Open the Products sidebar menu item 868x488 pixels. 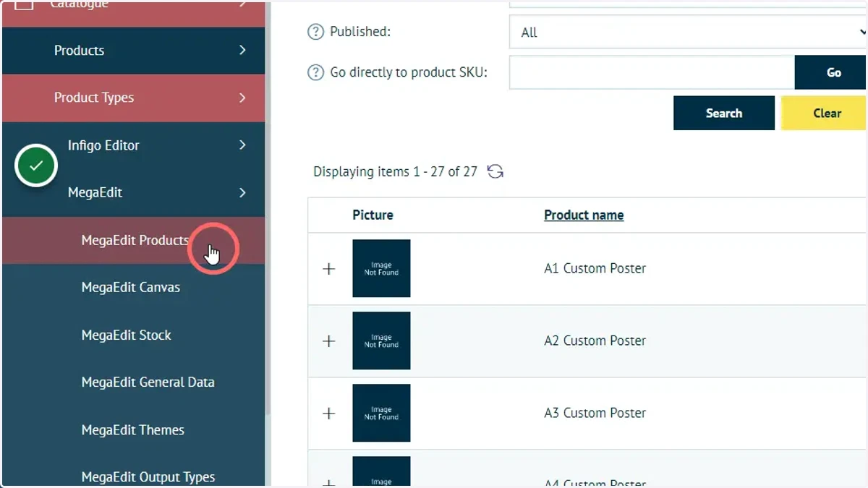133,51
